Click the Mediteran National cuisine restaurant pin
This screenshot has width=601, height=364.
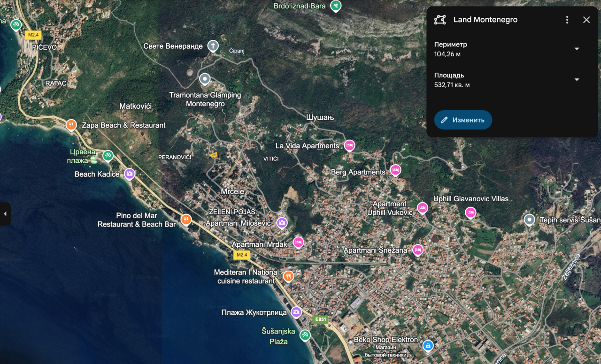coord(288,276)
